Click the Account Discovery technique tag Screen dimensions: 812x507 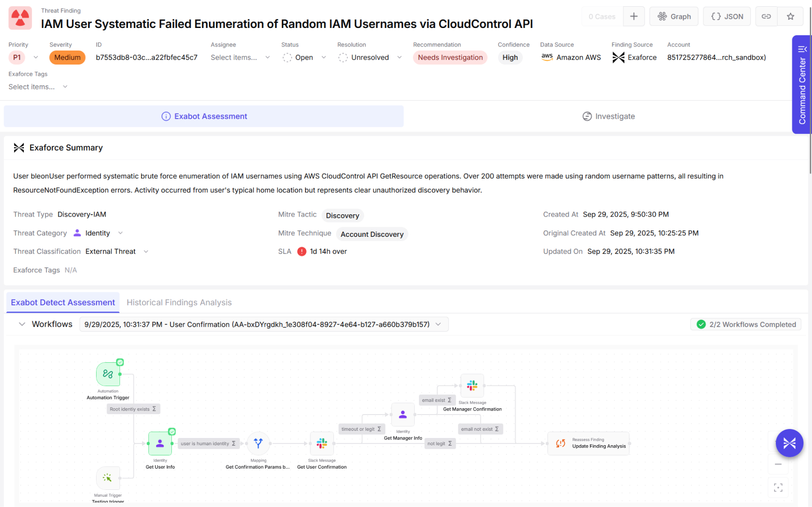click(x=372, y=234)
